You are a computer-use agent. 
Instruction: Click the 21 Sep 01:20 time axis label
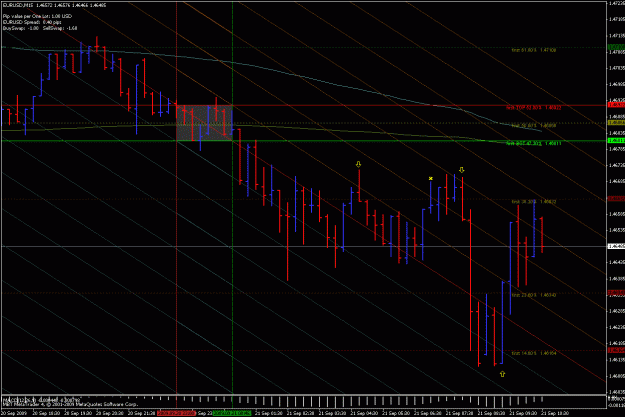269,413
